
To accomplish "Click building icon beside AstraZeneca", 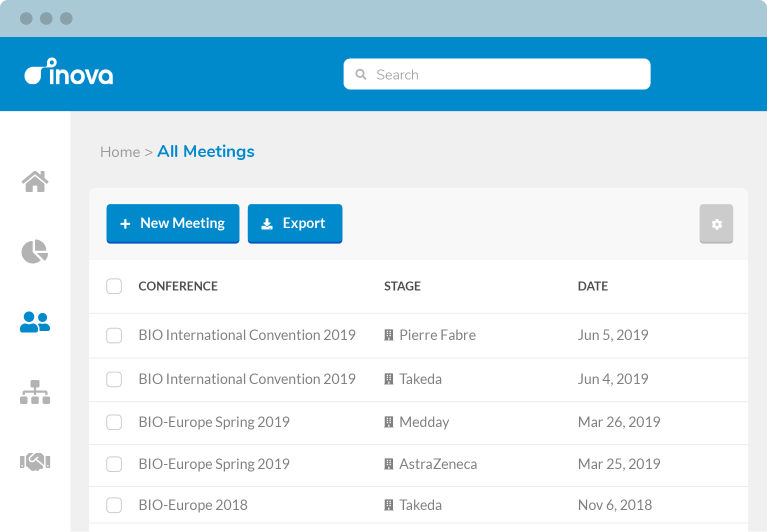I will [x=388, y=464].
